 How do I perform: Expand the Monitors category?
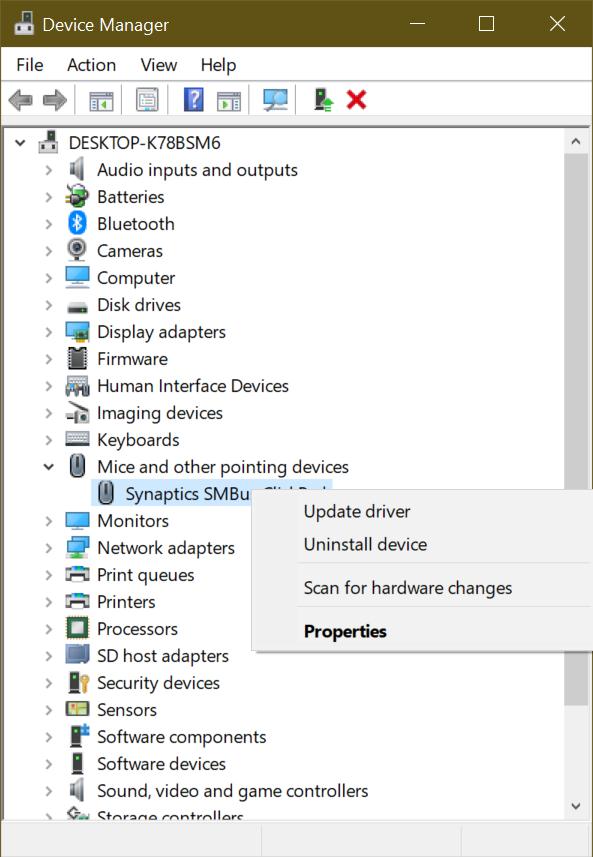pos(49,520)
